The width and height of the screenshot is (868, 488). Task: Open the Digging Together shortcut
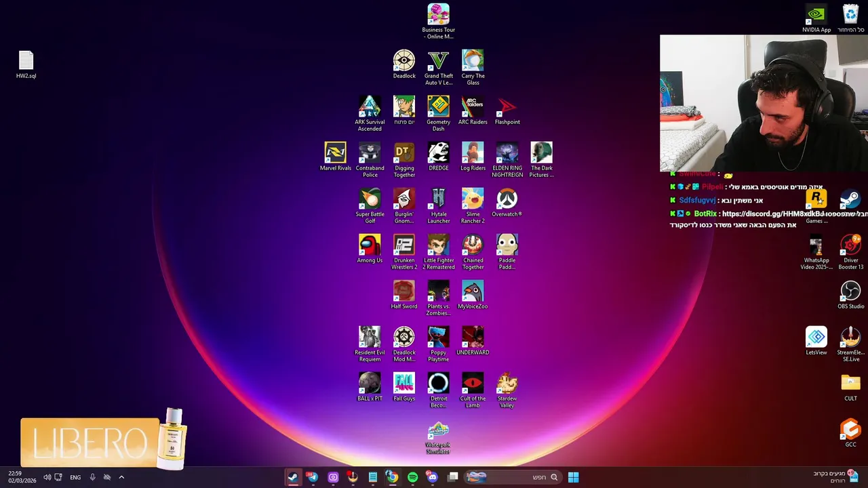pos(404,160)
